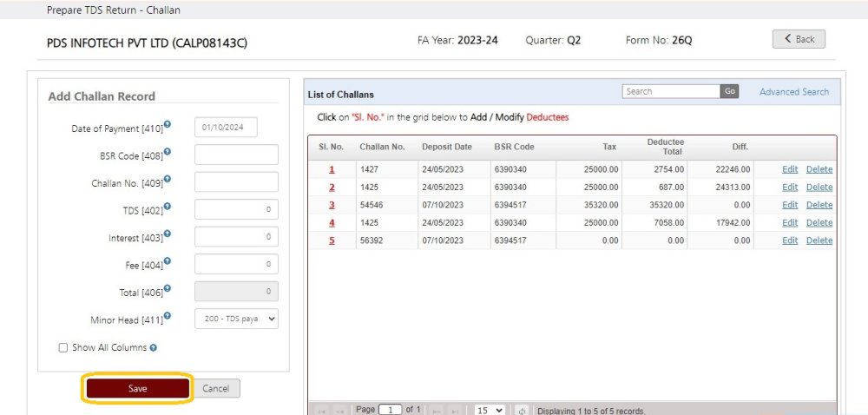This screenshot has width=868, height=415.
Task: Open the Advanced Search link
Action: 793,92
